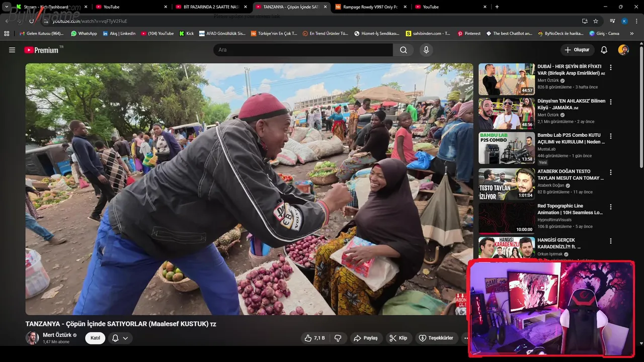Click the Katıl join button
The image size is (644, 362).
point(95,338)
